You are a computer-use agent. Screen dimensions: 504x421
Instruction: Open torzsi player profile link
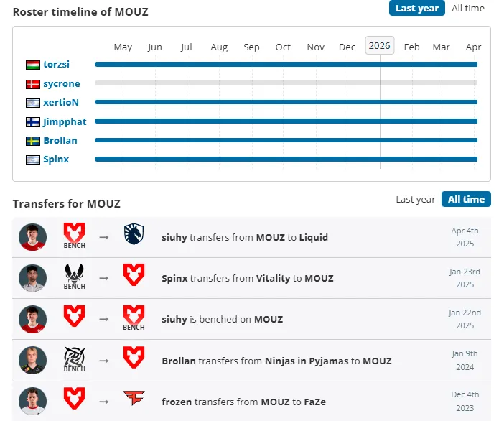click(56, 65)
